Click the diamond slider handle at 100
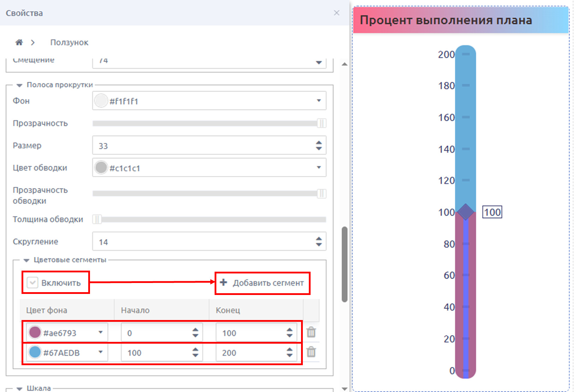The image size is (576, 392). tap(466, 212)
